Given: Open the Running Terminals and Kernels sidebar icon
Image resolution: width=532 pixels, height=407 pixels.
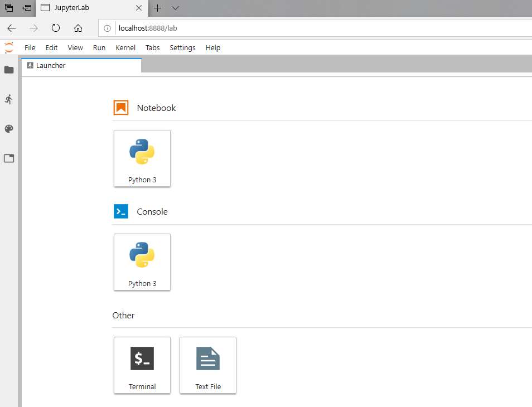Looking at the screenshot, I should pos(9,99).
